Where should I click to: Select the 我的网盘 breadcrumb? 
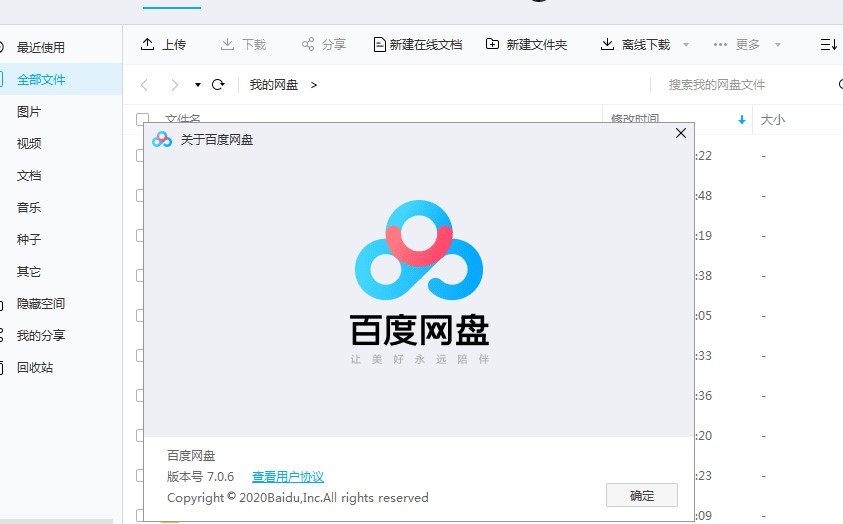pos(274,85)
